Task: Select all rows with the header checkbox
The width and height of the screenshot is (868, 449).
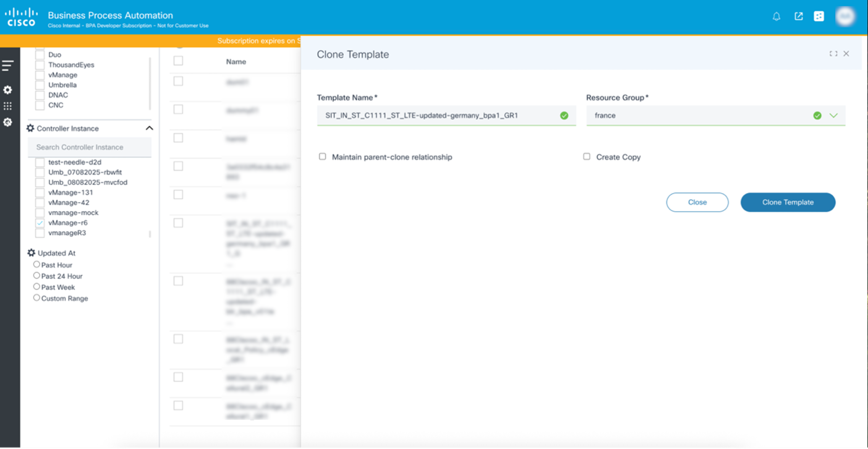Action: click(x=178, y=61)
